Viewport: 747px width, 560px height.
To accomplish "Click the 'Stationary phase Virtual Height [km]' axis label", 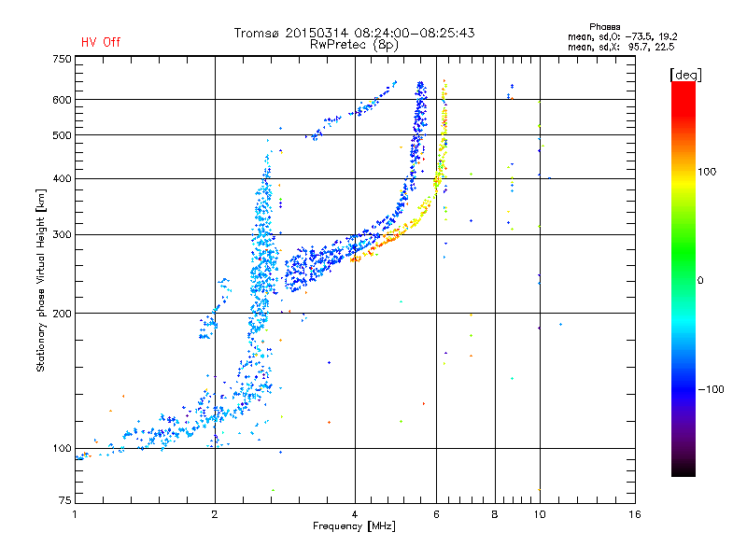I will coord(41,280).
